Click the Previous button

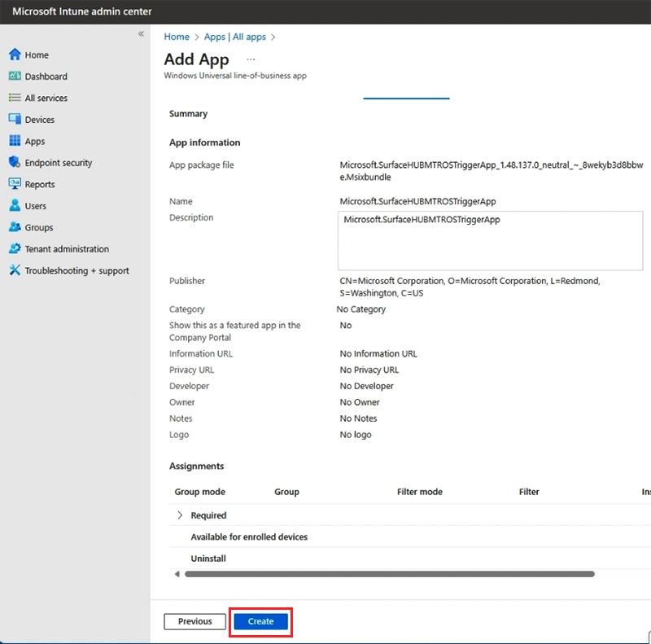tap(194, 621)
